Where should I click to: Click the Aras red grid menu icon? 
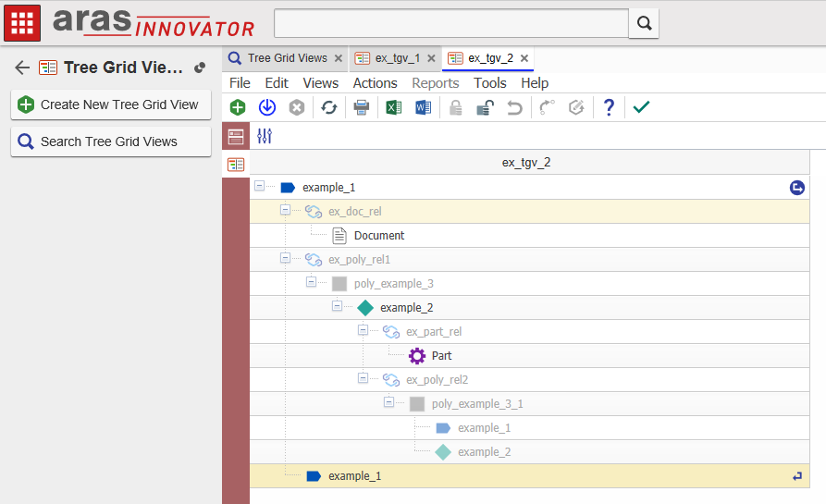point(22,23)
